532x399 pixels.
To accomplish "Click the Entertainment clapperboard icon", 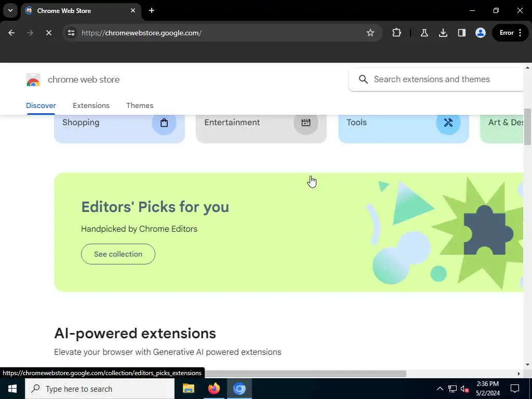I will 305,123.
